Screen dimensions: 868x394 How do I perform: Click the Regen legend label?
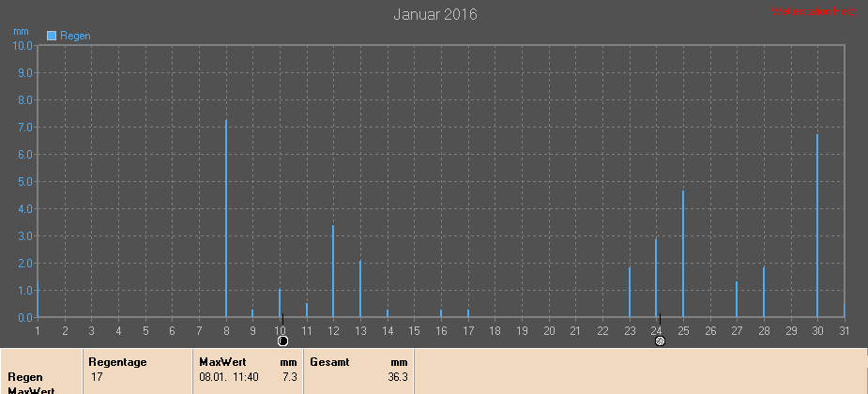(x=75, y=36)
